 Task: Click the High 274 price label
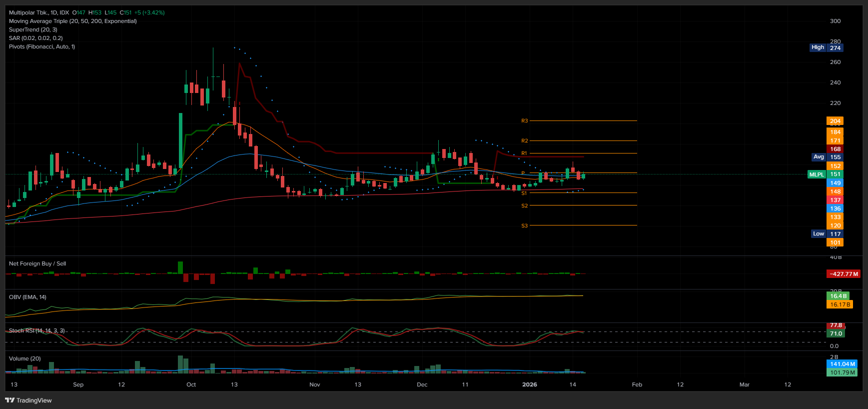[x=826, y=47]
